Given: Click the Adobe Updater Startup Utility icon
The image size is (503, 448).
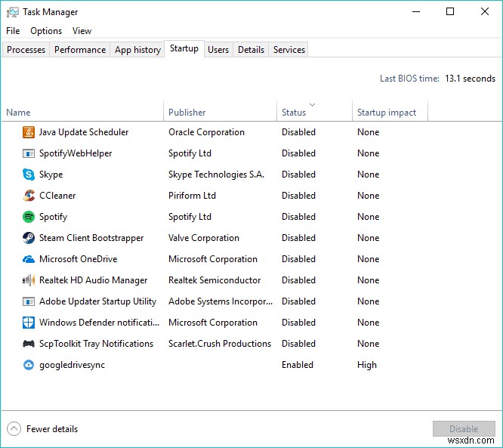Looking at the screenshot, I should click(29, 301).
